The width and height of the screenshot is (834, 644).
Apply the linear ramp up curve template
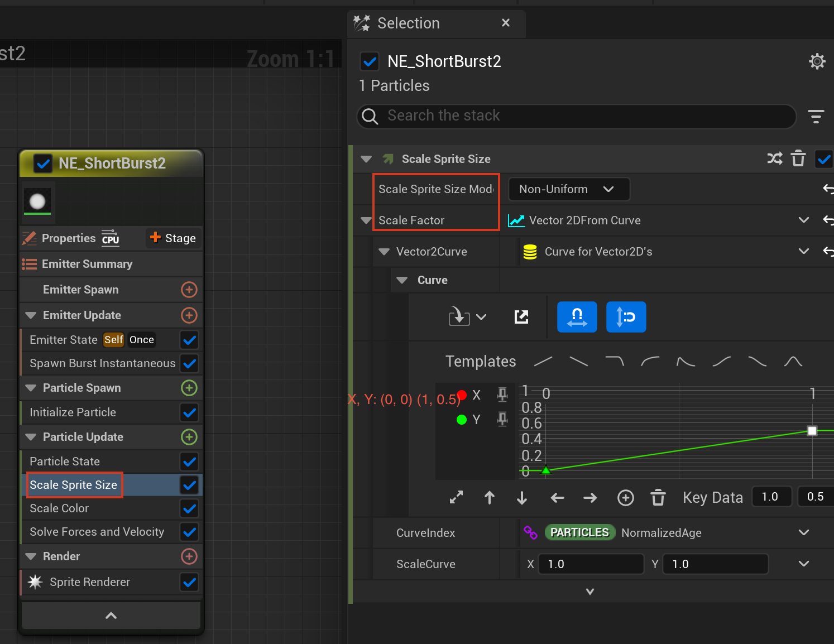point(543,362)
